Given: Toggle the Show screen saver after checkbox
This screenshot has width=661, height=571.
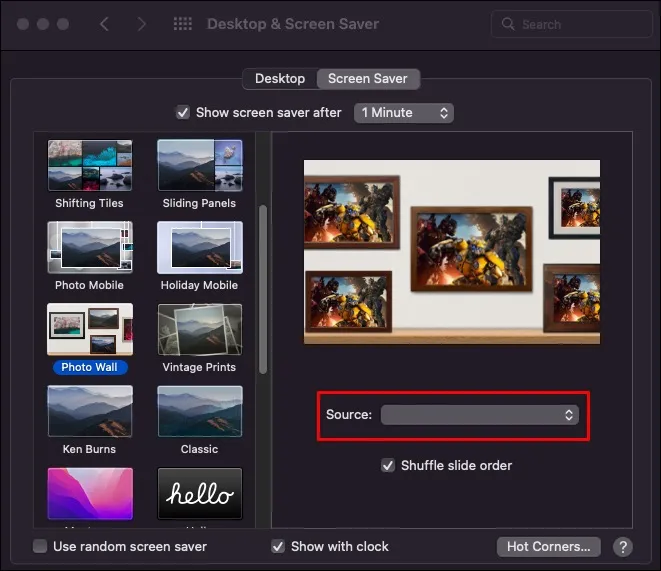Looking at the screenshot, I should (x=183, y=113).
